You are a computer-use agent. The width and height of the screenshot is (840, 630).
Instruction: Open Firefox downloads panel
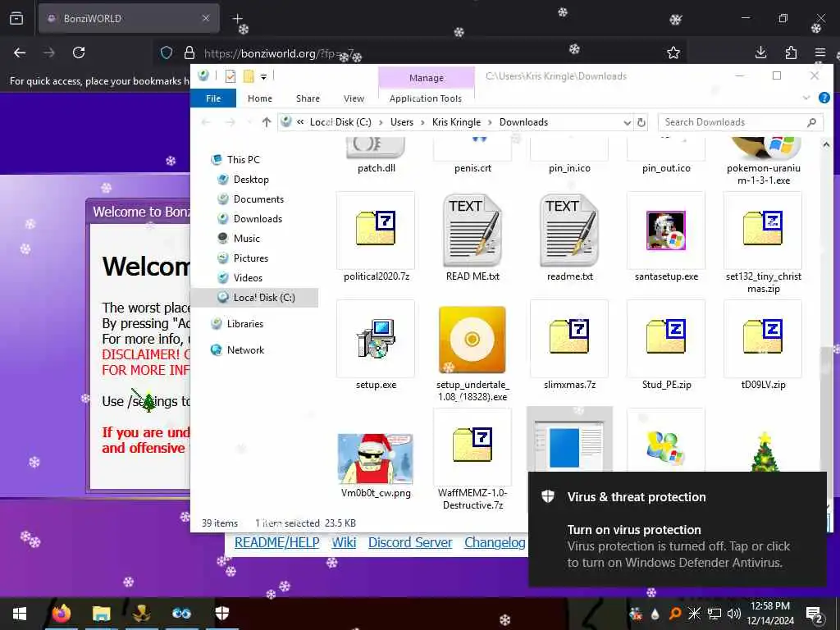(760, 52)
